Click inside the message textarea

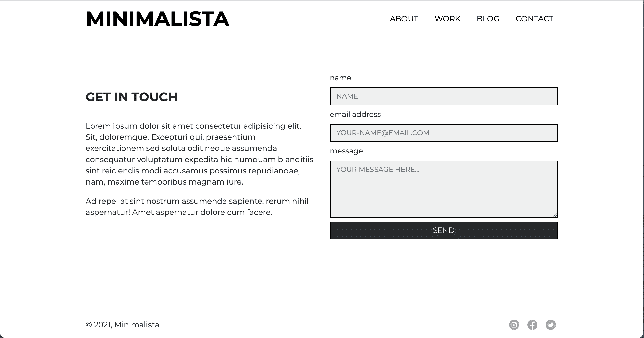(x=444, y=189)
